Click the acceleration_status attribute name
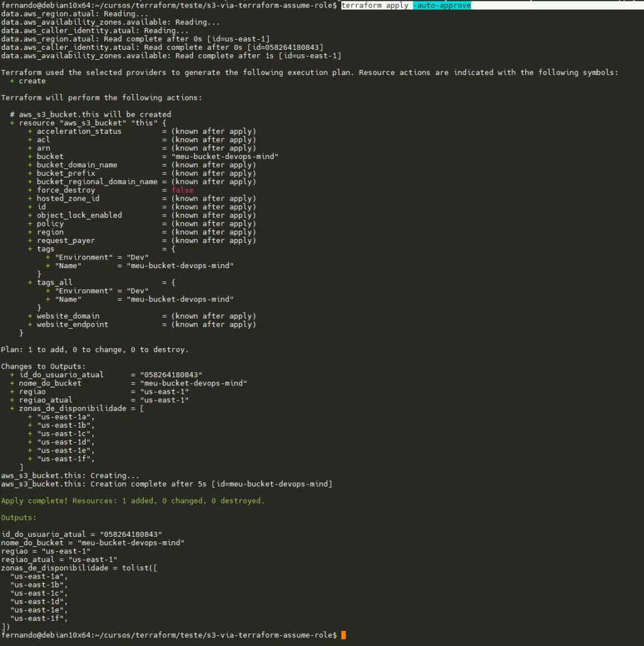 [x=79, y=131]
